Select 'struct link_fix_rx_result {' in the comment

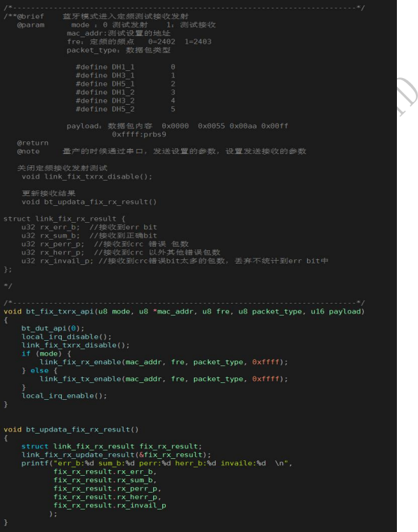click(x=65, y=219)
